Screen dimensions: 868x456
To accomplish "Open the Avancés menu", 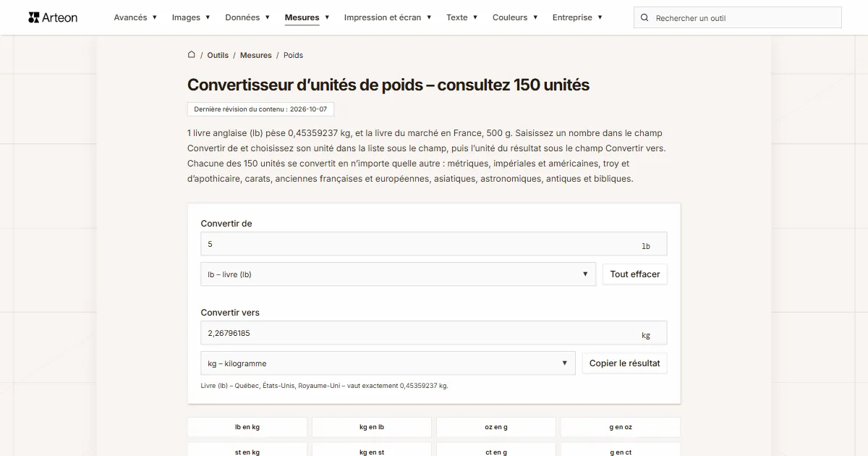I will point(135,17).
